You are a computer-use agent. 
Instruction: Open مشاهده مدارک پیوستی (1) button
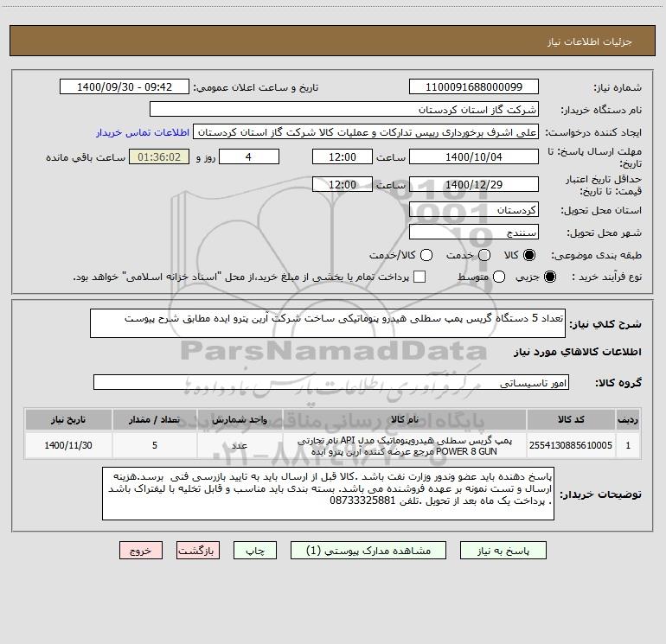point(368,551)
